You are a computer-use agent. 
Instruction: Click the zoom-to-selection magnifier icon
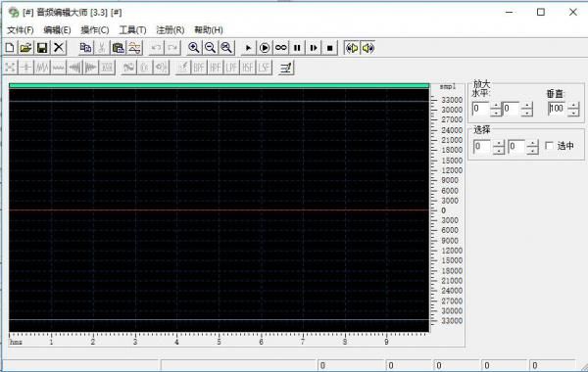(226, 48)
